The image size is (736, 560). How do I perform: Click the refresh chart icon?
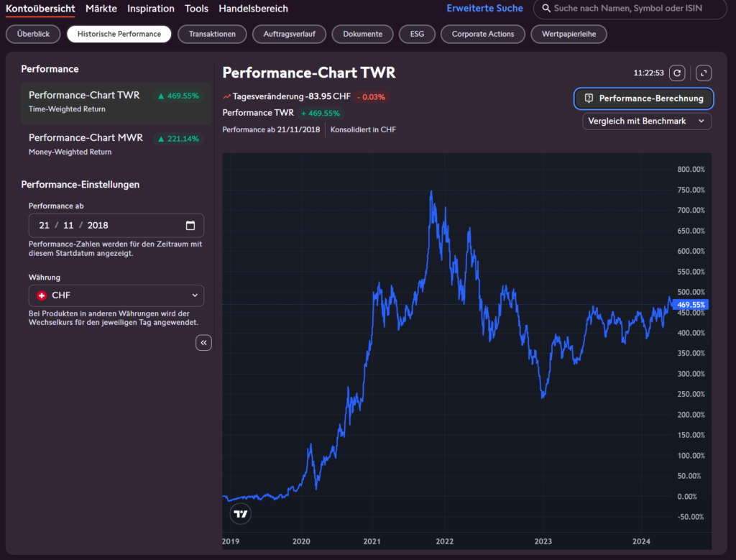tap(677, 73)
